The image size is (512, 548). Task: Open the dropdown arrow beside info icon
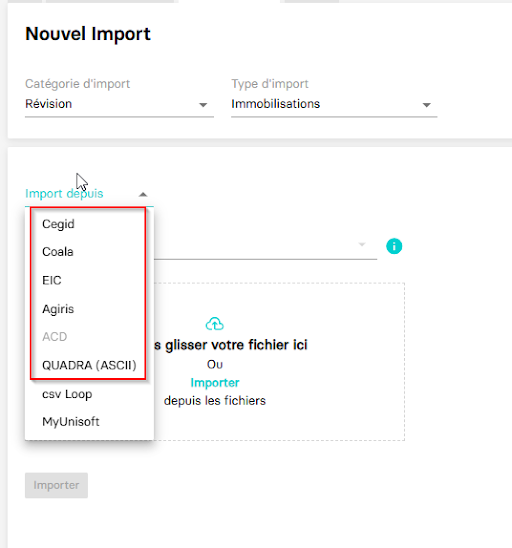tap(362, 244)
